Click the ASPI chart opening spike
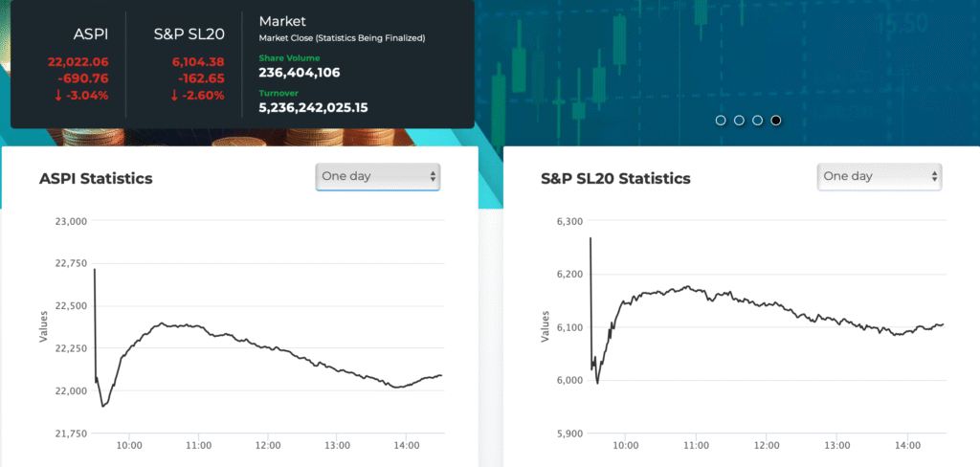Image resolution: width=980 pixels, height=467 pixels. click(95, 278)
